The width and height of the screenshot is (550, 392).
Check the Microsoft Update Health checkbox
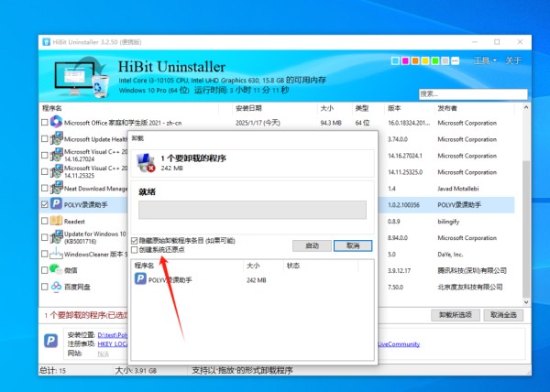point(45,138)
